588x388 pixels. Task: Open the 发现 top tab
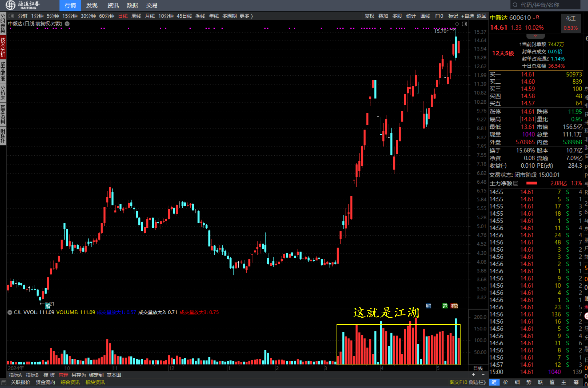click(x=92, y=5)
